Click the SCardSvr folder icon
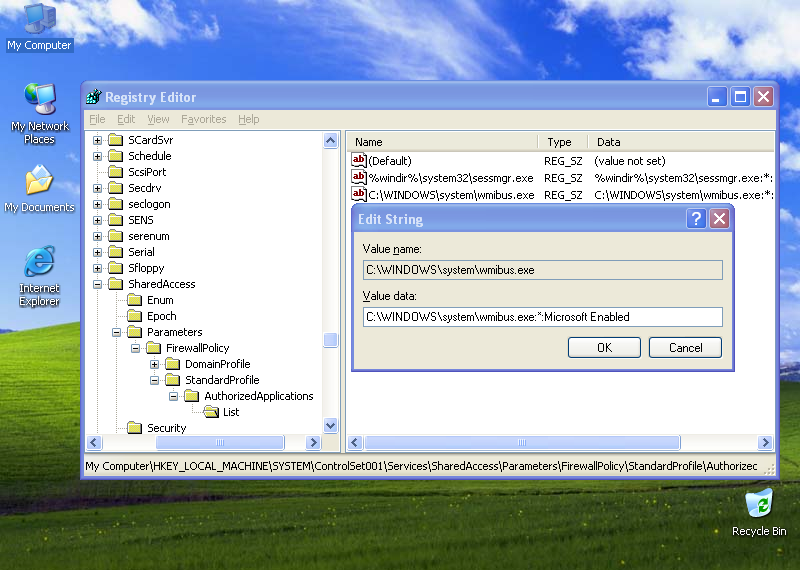The width and height of the screenshot is (800, 570). (116, 140)
